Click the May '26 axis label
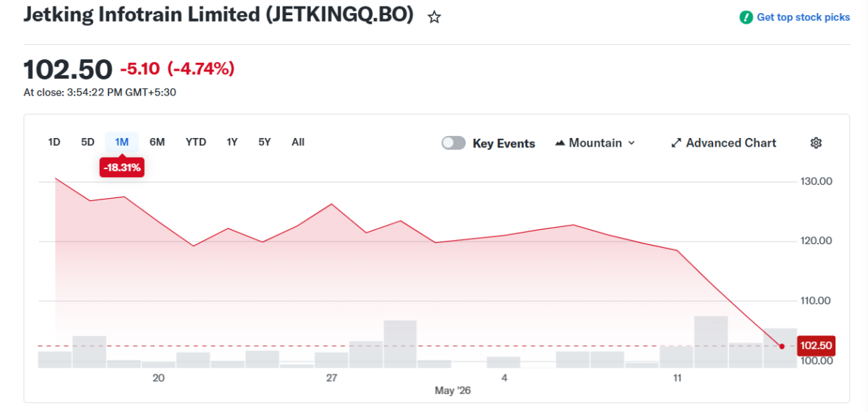Viewport: 868px width, 412px height. 453,390
